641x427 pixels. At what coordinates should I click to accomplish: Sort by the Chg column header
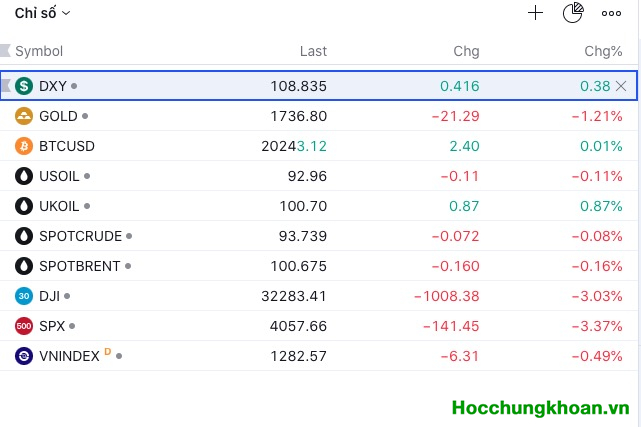(466, 51)
